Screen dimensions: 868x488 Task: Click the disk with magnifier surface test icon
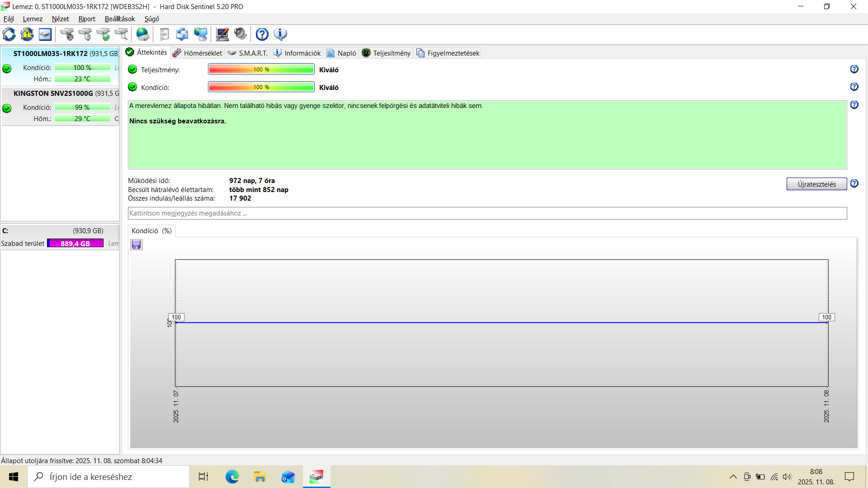click(x=121, y=34)
